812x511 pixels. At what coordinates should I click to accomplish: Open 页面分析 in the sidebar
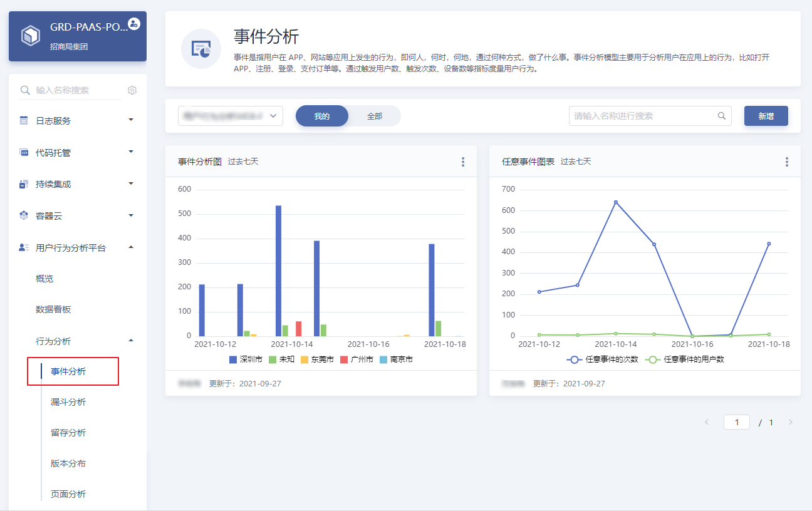tap(68, 494)
